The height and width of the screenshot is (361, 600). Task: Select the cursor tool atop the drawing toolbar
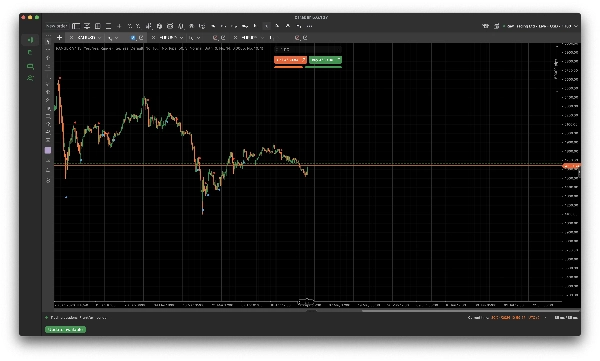tap(48, 41)
